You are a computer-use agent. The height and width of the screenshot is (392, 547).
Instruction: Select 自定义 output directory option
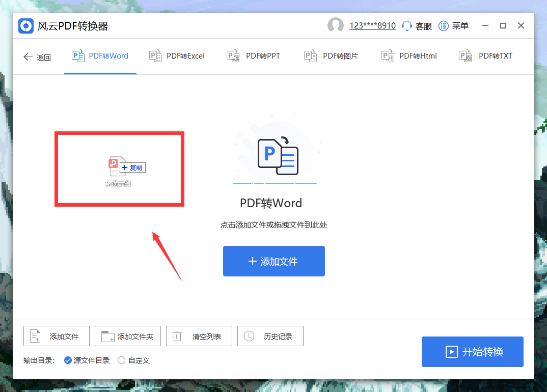tap(134, 360)
